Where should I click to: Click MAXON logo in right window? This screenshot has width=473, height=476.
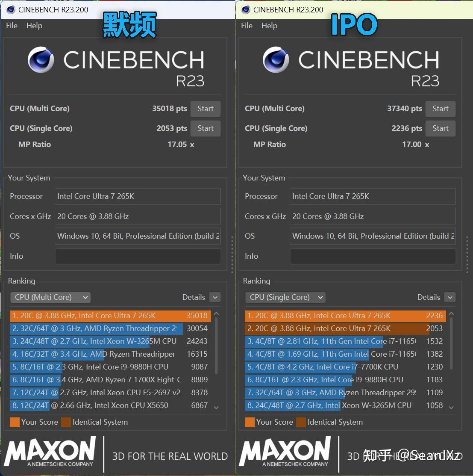[285, 452]
